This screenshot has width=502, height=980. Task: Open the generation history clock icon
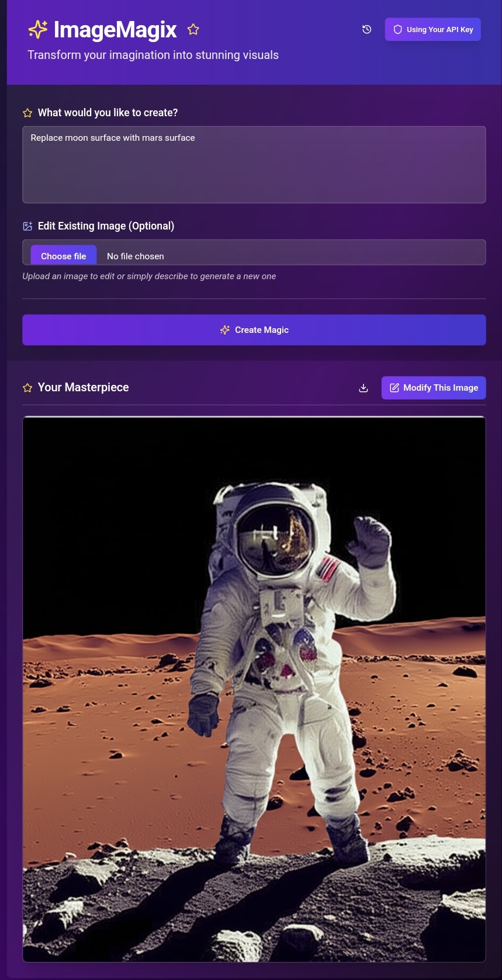(x=367, y=29)
